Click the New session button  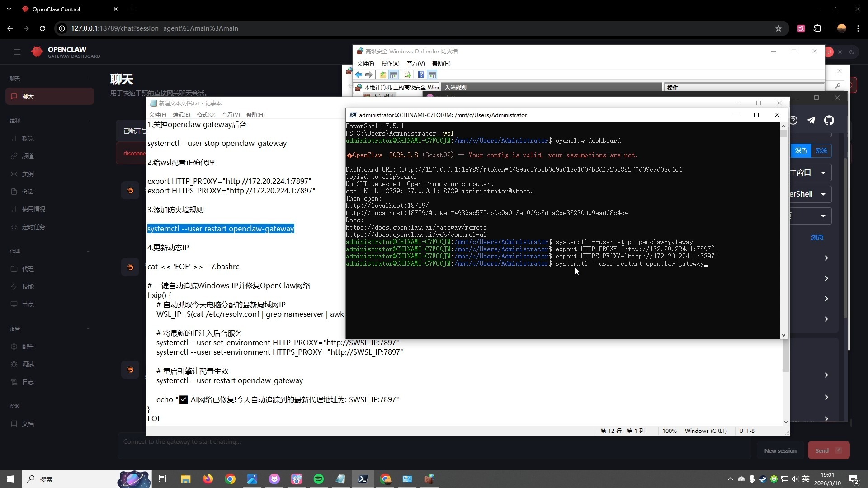780,450
